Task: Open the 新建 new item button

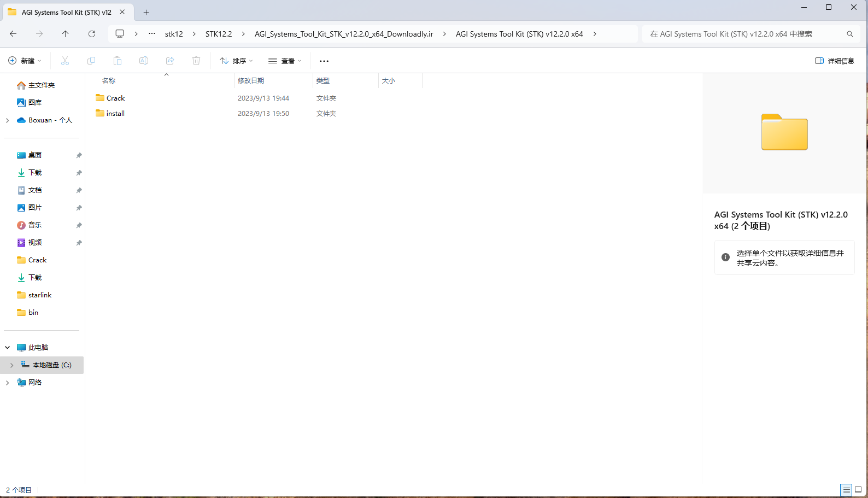Action: pos(25,61)
